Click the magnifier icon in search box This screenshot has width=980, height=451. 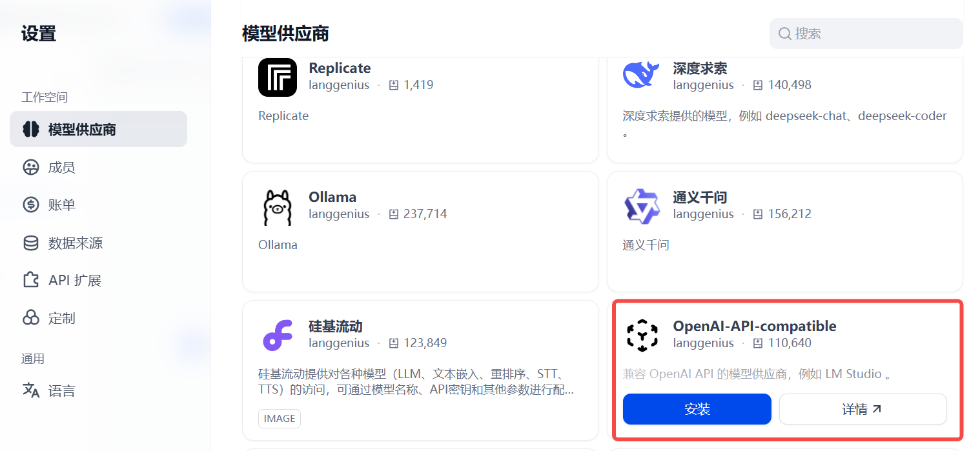[x=785, y=34]
